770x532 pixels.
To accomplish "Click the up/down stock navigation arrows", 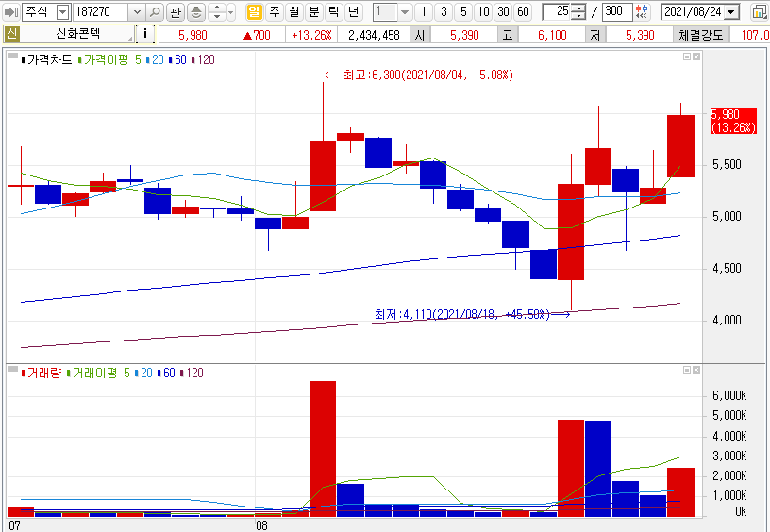I will coord(217,11).
